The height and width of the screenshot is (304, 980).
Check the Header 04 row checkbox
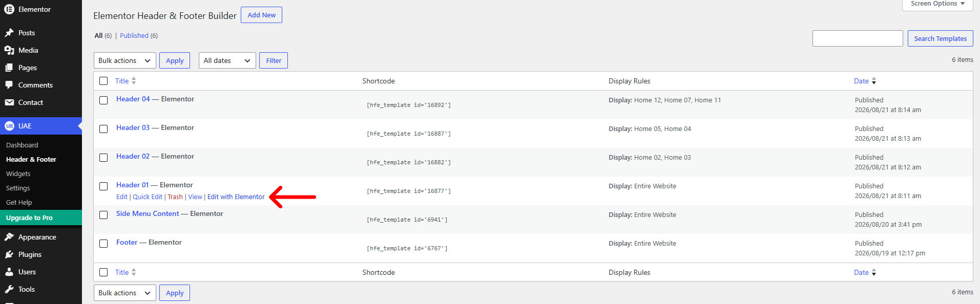(x=103, y=100)
